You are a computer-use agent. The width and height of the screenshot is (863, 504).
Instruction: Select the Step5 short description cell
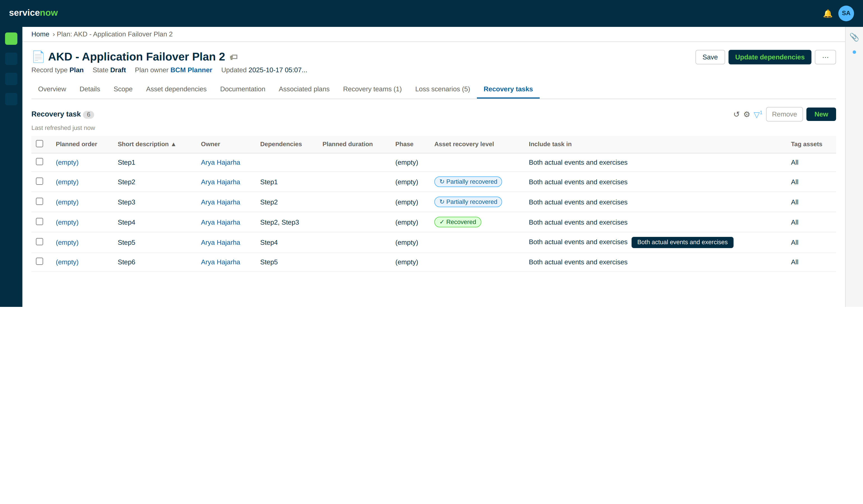[x=126, y=242]
